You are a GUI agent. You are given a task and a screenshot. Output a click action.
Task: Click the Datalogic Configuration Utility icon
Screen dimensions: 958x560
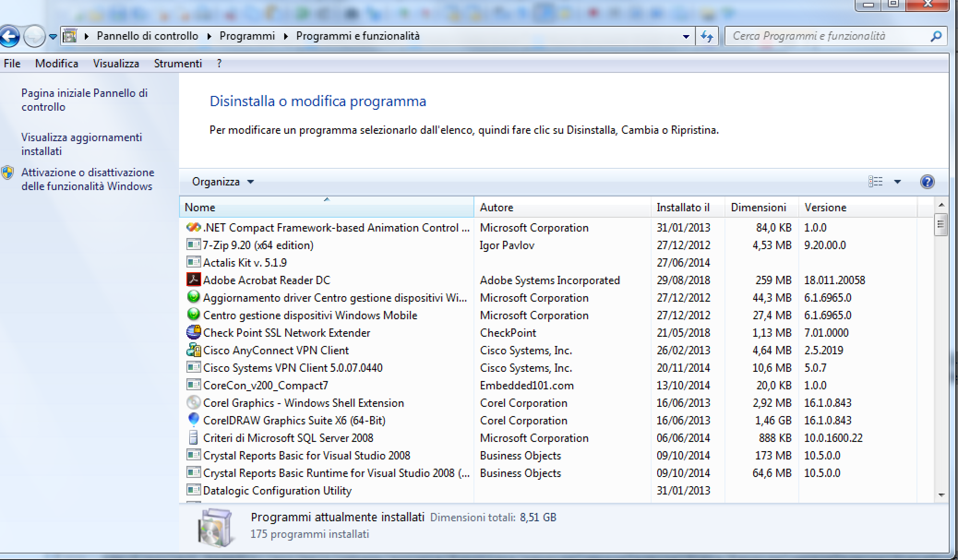click(x=193, y=490)
